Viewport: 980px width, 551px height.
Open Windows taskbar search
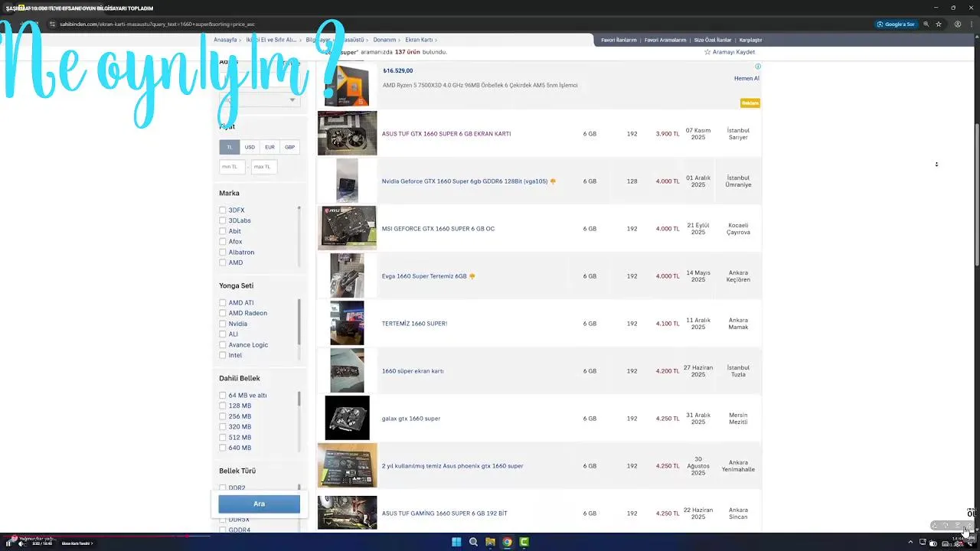coord(473,542)
